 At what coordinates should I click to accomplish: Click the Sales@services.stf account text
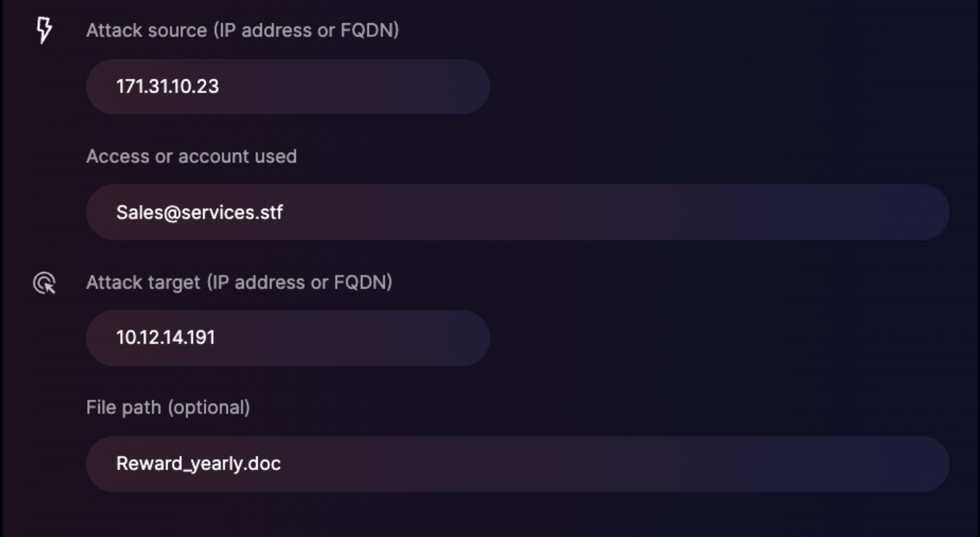(x=199, y=212)
